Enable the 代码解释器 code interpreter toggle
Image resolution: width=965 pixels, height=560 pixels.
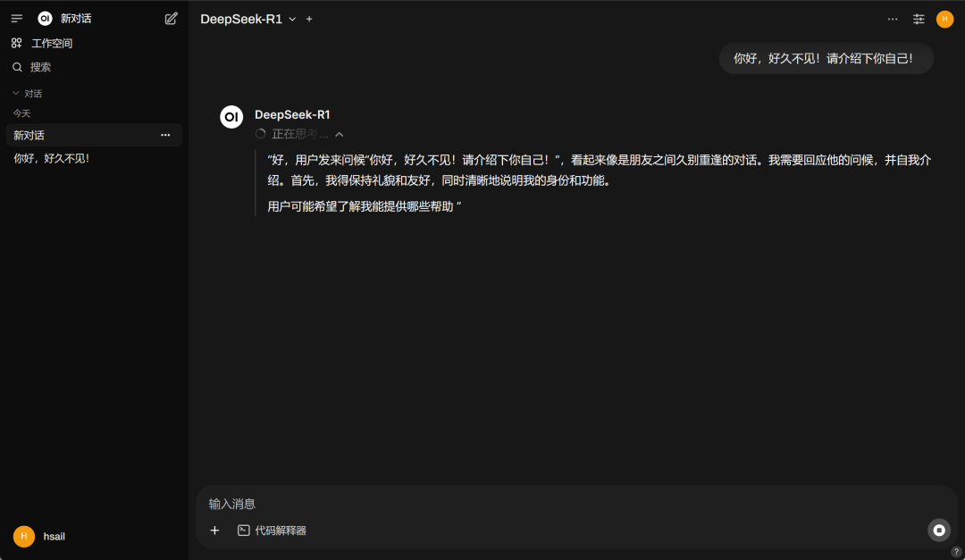click(273, 530)
